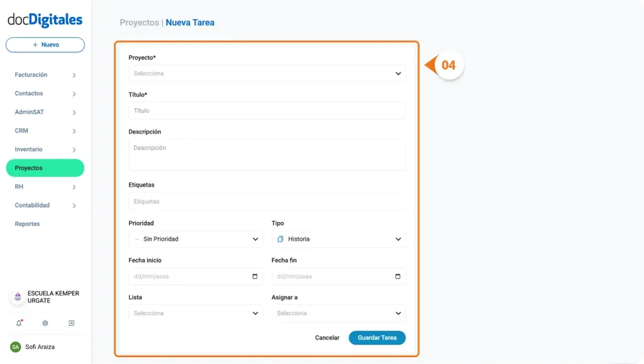Click the Cancelar button

click(x=326, y=338)
